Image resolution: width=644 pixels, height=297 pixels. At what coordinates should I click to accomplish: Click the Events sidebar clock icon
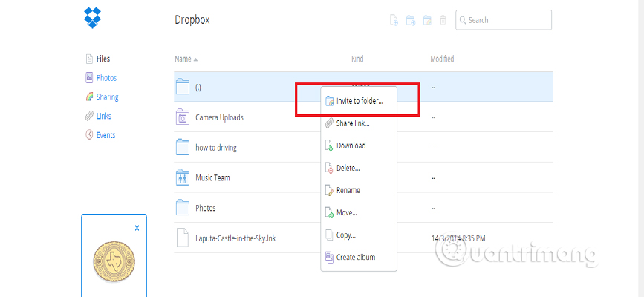[89, 134]
